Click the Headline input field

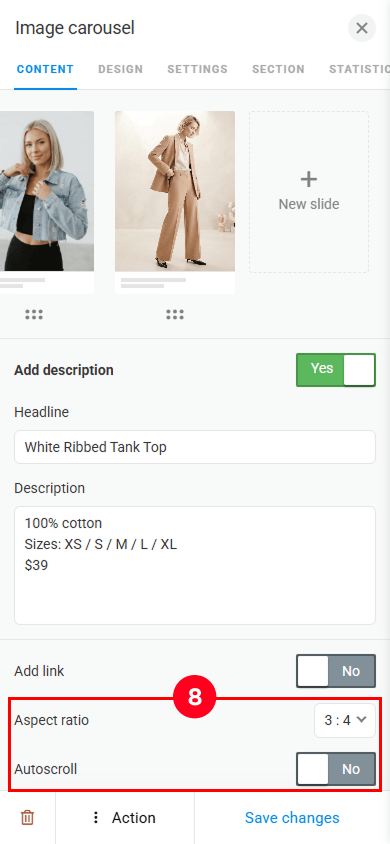click(195, 447)
